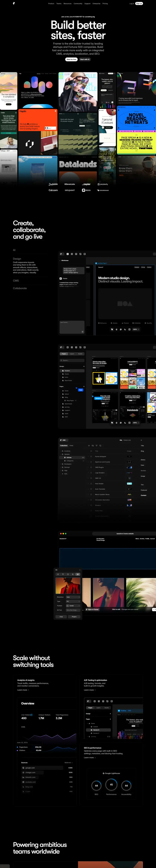Click the Open in Framer button
The image size is (156, 868).
92,609
